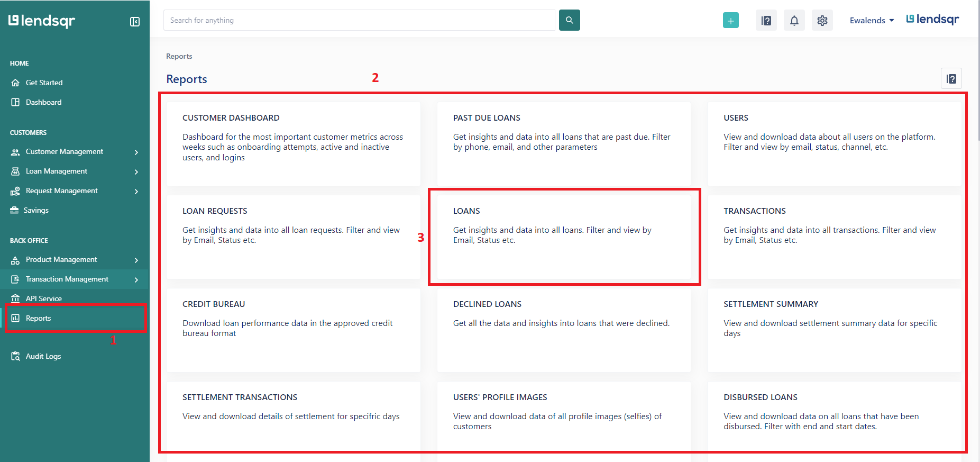Go to Dashboard in the sidebar
Viewport: 980px width, 462px height.
43,102
